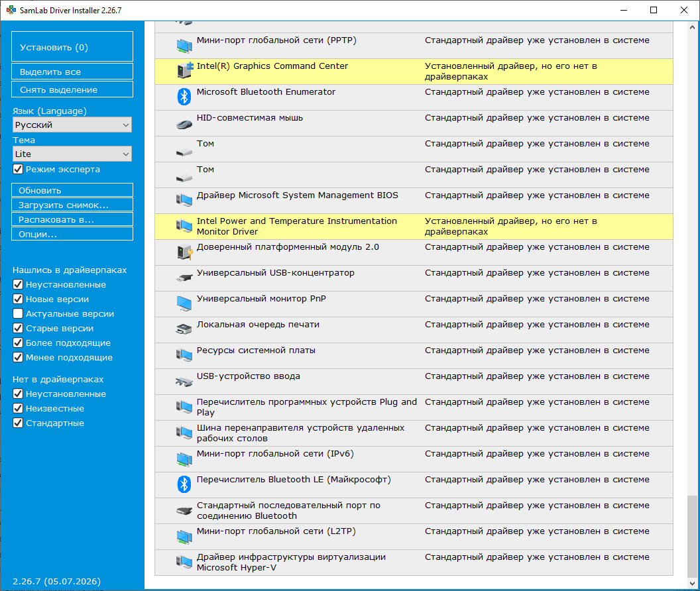Select the Ресурсы системной платы text
The image size is (700, 591).
pos(256,350)
